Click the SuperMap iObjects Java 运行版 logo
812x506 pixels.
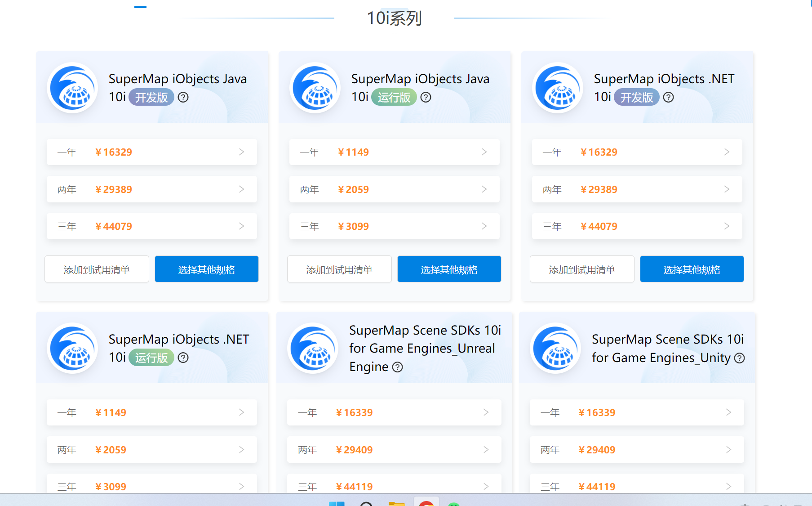315,88
